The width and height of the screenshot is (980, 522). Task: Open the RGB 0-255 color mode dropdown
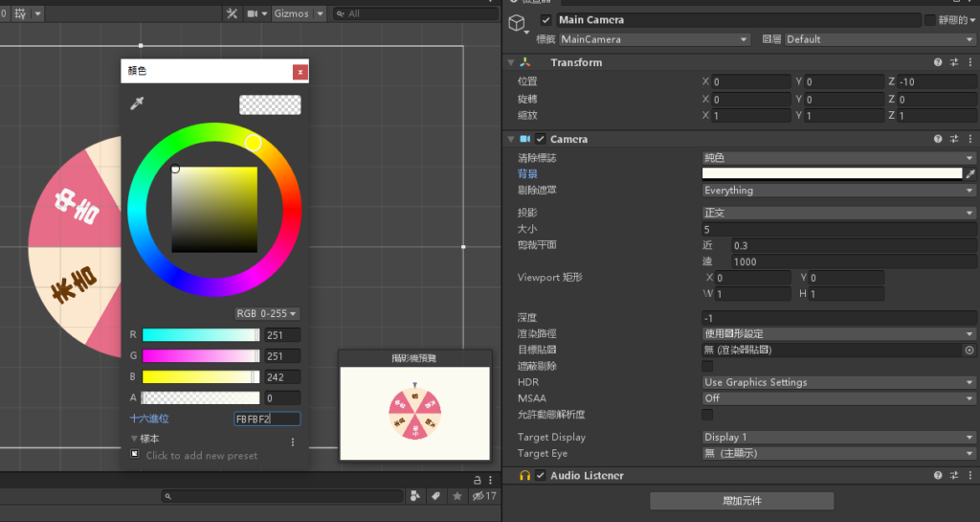(x=267, y=314)
